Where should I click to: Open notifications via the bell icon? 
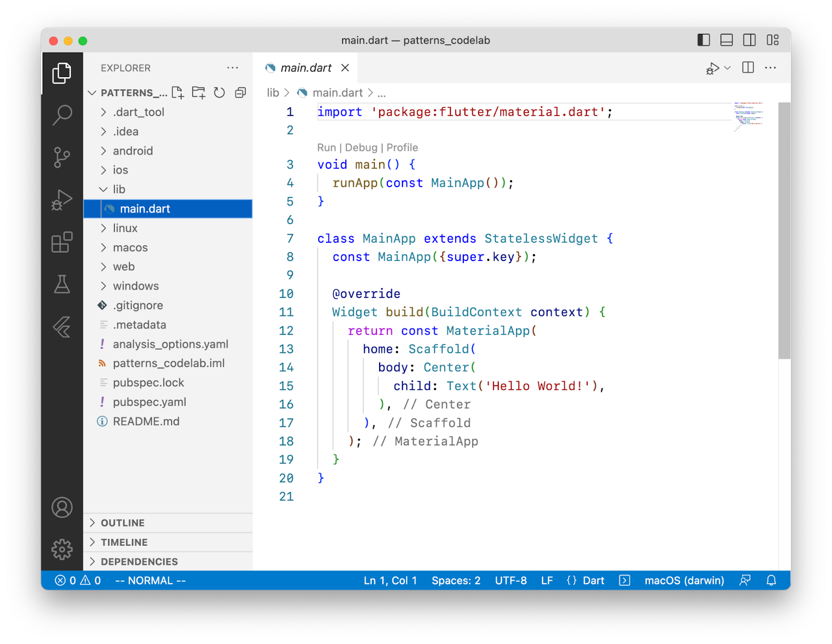click(771, 581)
